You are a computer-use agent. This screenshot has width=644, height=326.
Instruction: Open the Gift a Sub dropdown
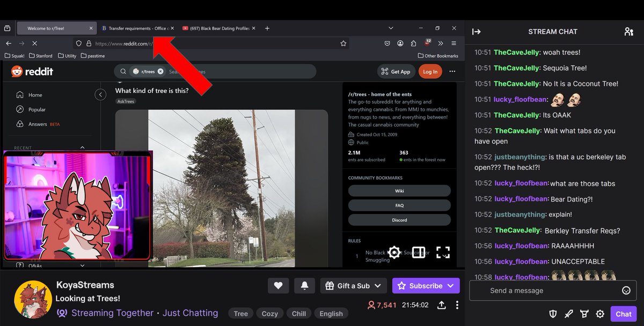click(354, 286)
